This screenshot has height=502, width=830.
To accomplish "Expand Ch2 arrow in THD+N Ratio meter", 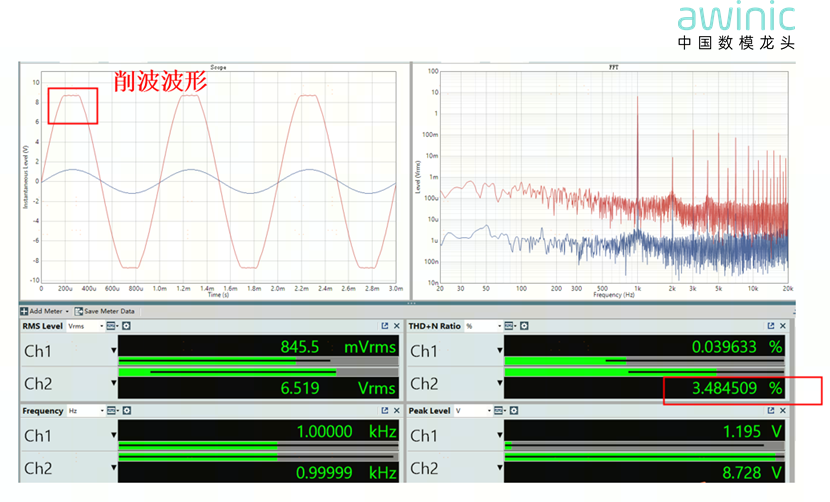I will point(498,383).
